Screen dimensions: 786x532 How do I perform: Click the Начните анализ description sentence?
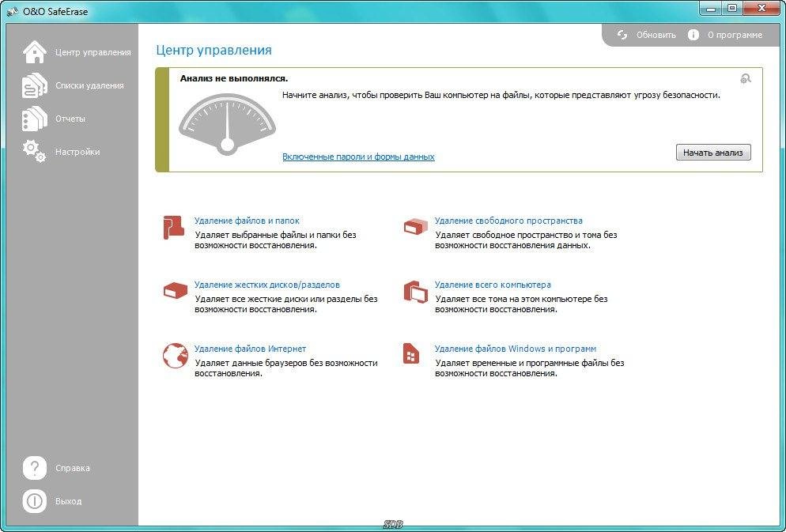(501, 95)
